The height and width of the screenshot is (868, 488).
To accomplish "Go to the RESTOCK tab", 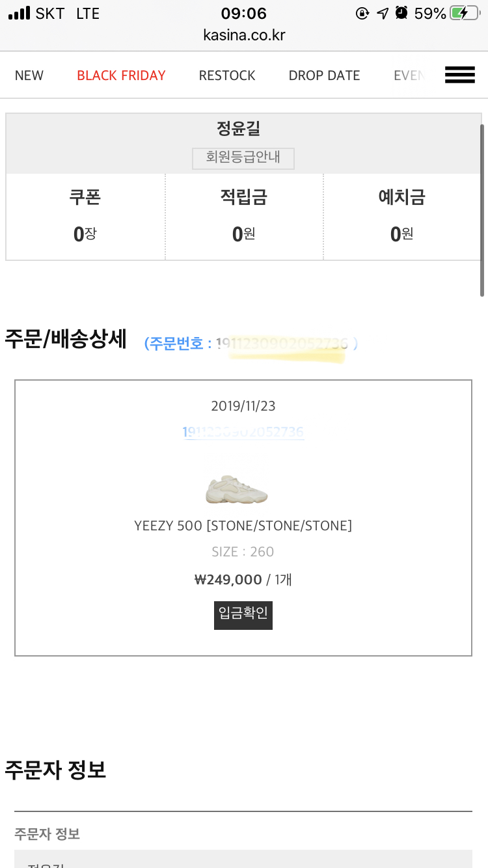I will click(x=227, y=75).
